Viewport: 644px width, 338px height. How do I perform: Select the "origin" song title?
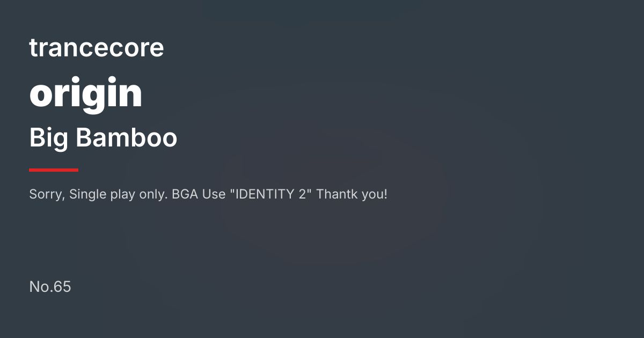pos(86,94)
